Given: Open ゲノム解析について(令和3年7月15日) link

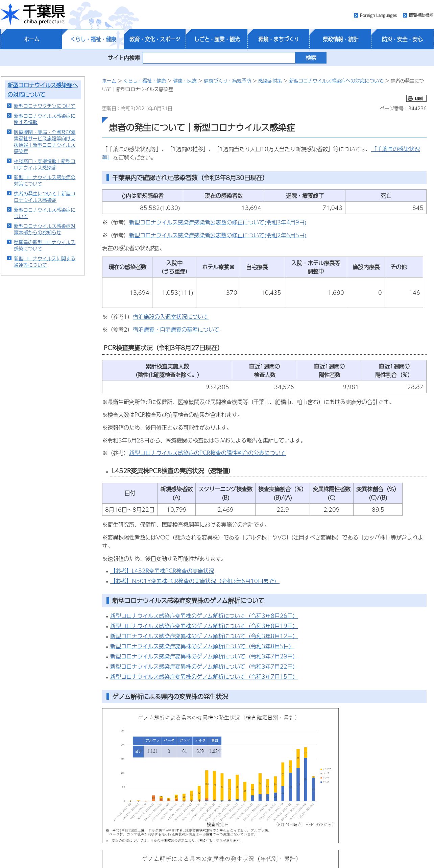Looking at the screenshot, I should pyautogui.click(x=204, y=677).
